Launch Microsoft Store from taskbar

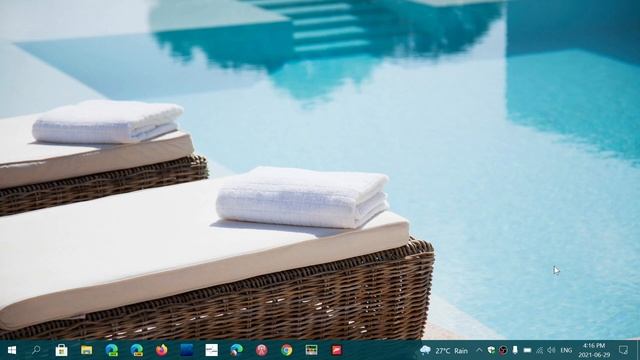62,350
